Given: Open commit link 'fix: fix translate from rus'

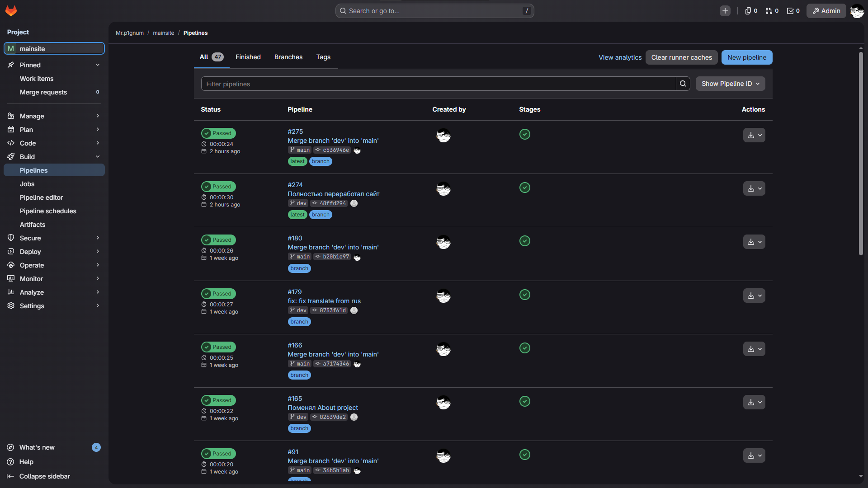Looking at the screenshot, I should point(324,301).
